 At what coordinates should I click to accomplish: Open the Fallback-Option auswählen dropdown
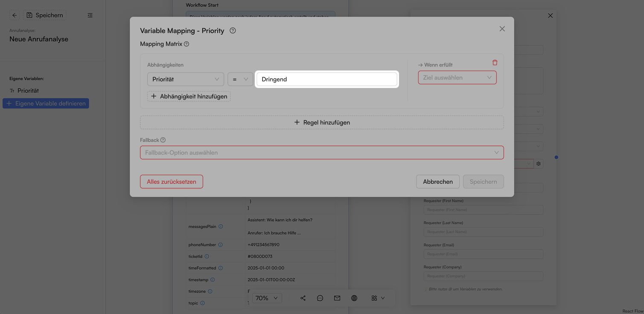coord(322,153)
